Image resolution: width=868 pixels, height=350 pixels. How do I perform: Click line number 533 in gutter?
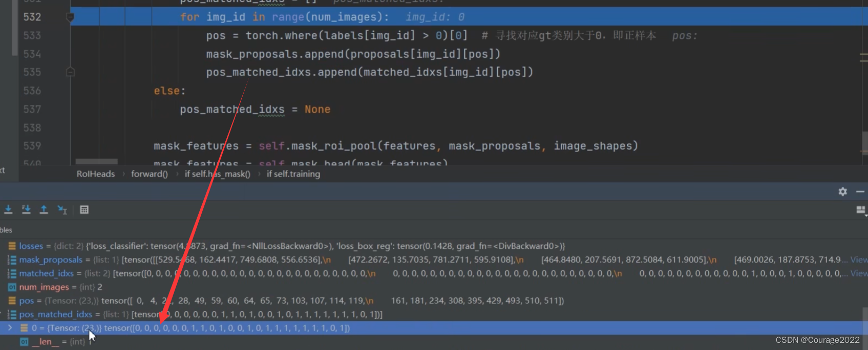point(32,35)
